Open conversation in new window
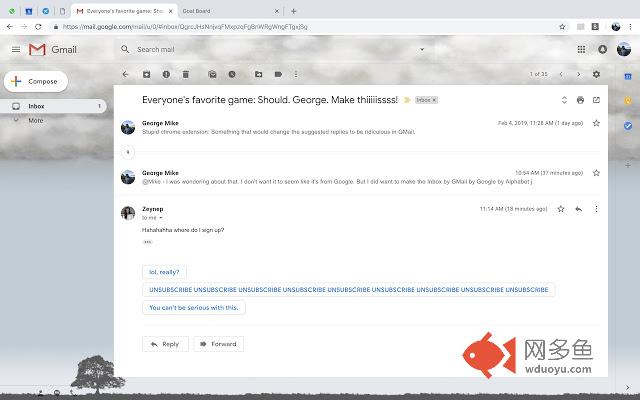The height and width of the screenshot is (400, 640). 596,100
